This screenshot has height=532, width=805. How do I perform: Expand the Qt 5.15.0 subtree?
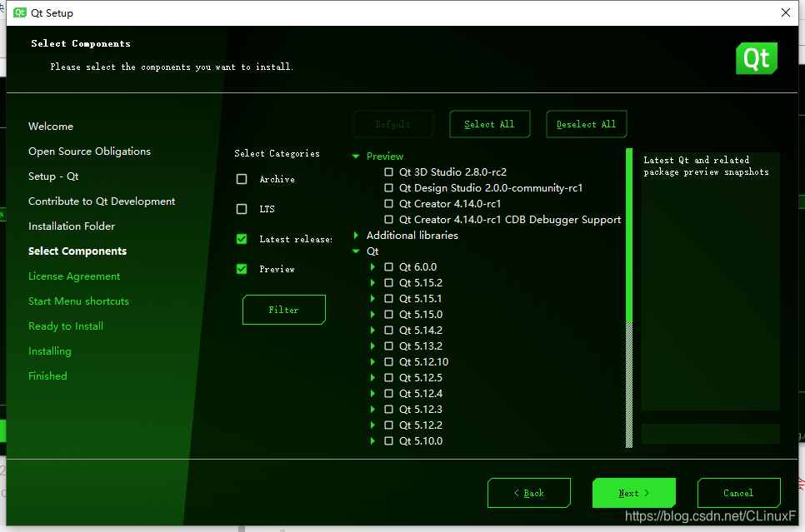[x=372, y=315]
